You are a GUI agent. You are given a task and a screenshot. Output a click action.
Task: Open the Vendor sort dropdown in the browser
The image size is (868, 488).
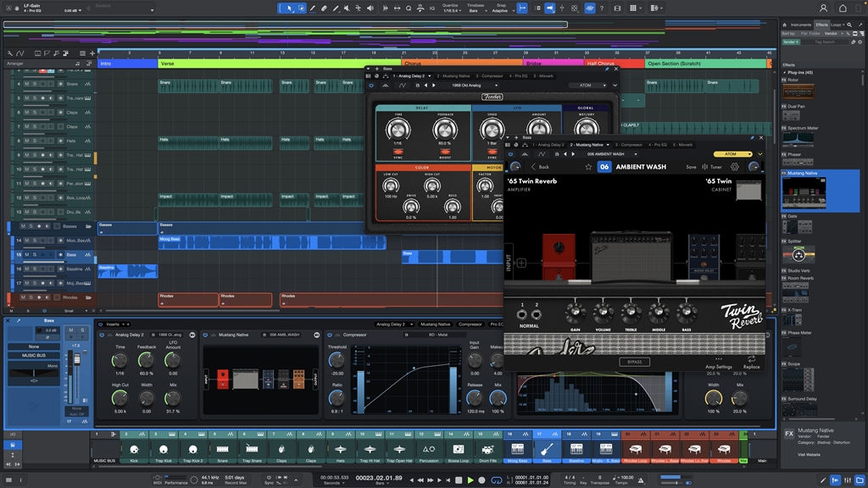click(x=832, y=34)
